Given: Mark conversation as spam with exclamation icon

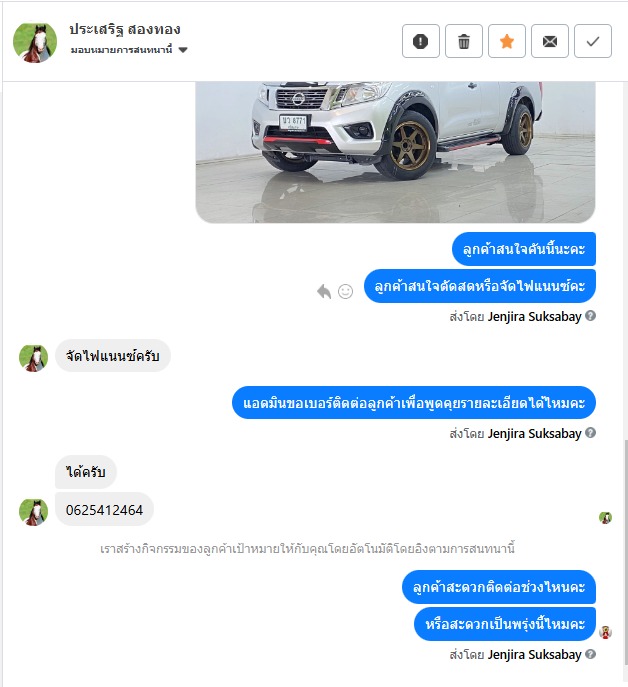Looking at the screenshot, I should [421, 41].
